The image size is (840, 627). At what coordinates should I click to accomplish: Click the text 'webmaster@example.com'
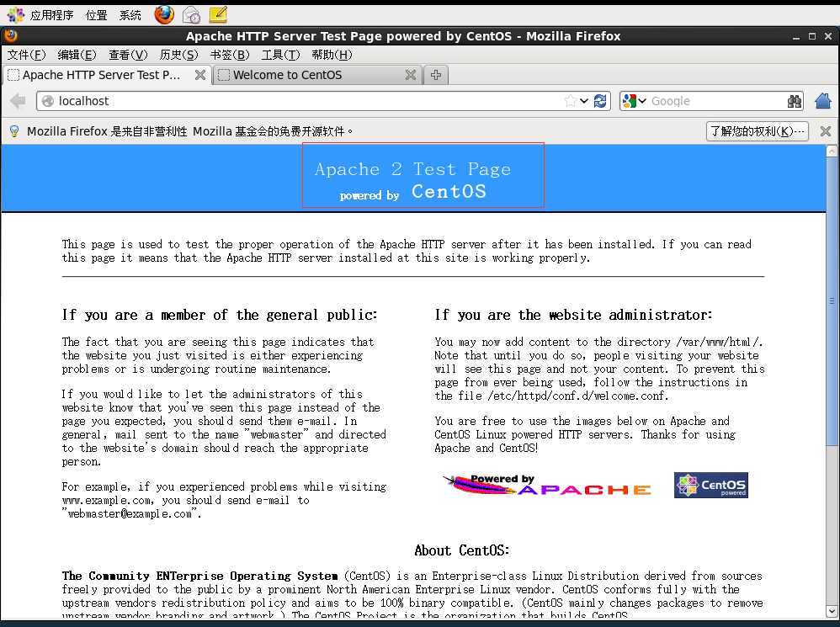pos(129,513)
